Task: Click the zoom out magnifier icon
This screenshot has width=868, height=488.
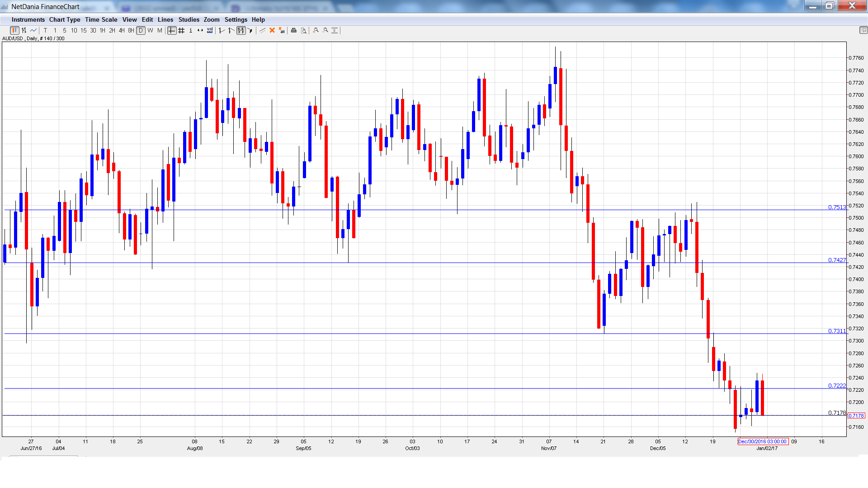Action: click(x=325, y=30)
